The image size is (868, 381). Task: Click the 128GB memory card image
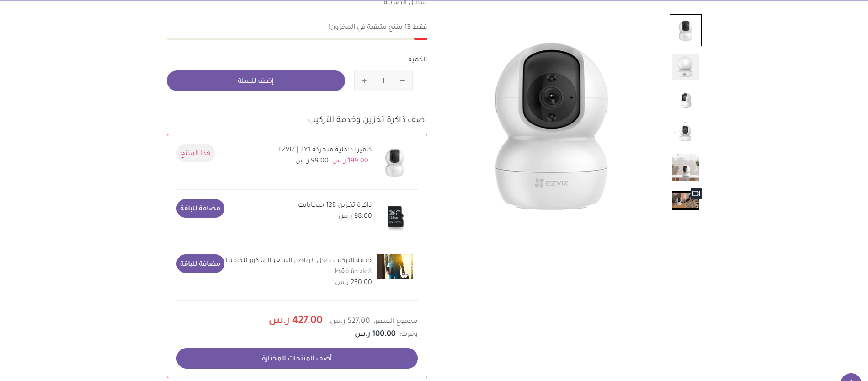(x=395, y=217)
